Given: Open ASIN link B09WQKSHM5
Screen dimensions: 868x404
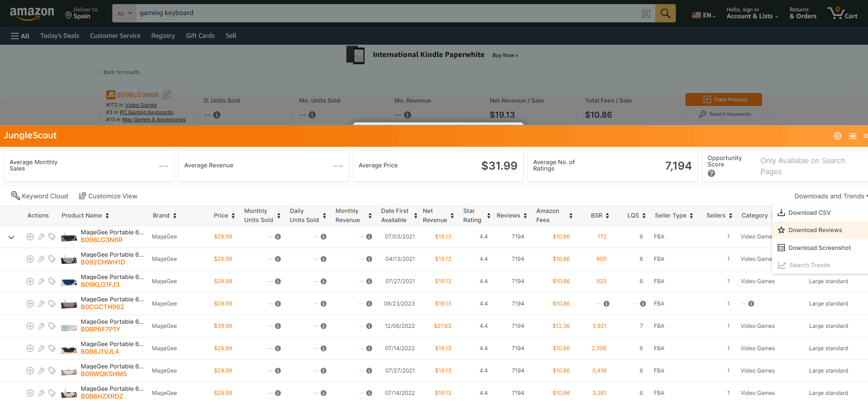Looking at the screenshot, I should pos(104,374).
